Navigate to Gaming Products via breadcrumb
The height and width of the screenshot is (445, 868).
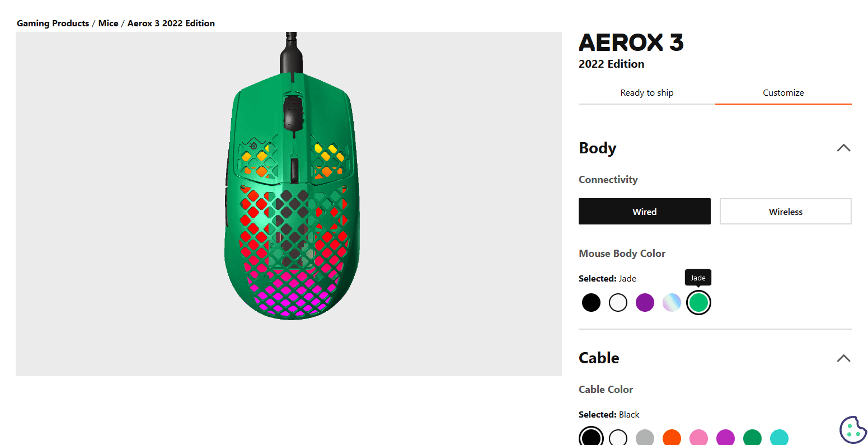[53, 23]
